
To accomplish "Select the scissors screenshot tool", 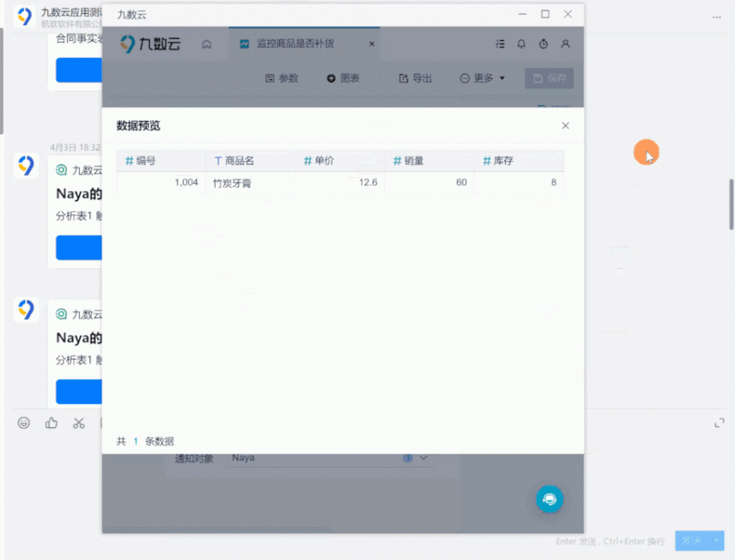I will [x=78, y=423].
